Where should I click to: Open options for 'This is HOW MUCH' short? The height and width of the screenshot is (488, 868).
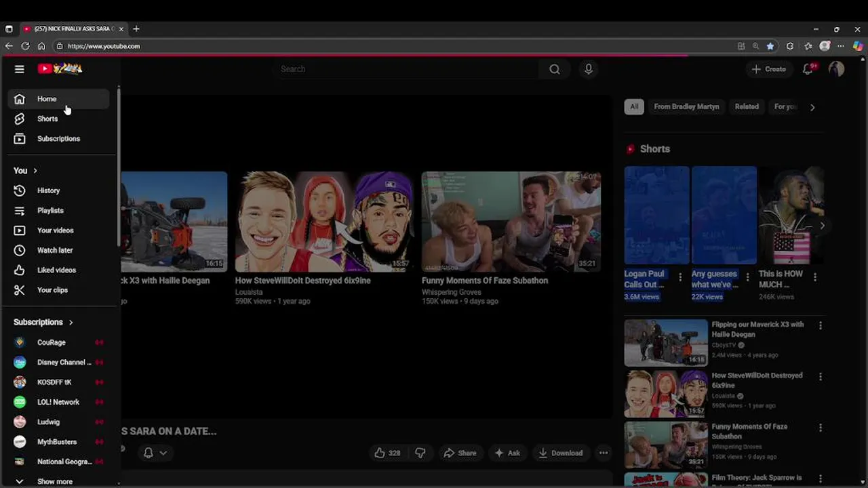coord(815,277)
